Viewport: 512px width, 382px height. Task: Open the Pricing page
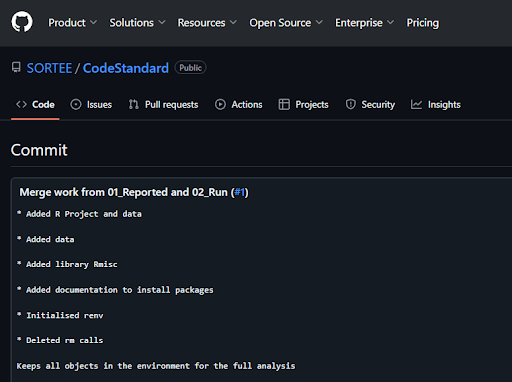423,23
